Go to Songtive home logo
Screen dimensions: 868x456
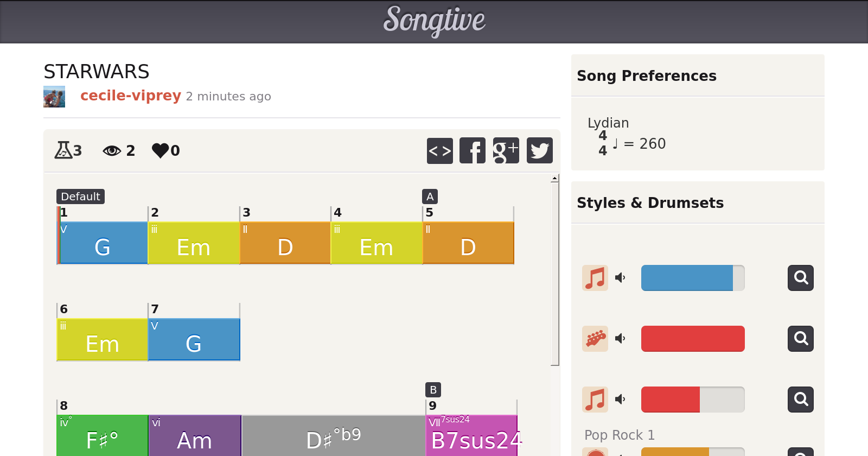point(434,21)
